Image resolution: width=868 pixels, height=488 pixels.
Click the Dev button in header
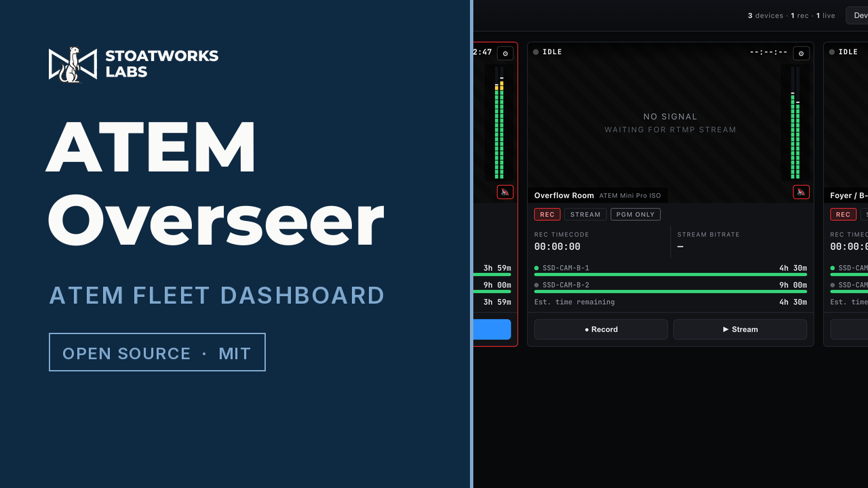click(x=857, y=16)
